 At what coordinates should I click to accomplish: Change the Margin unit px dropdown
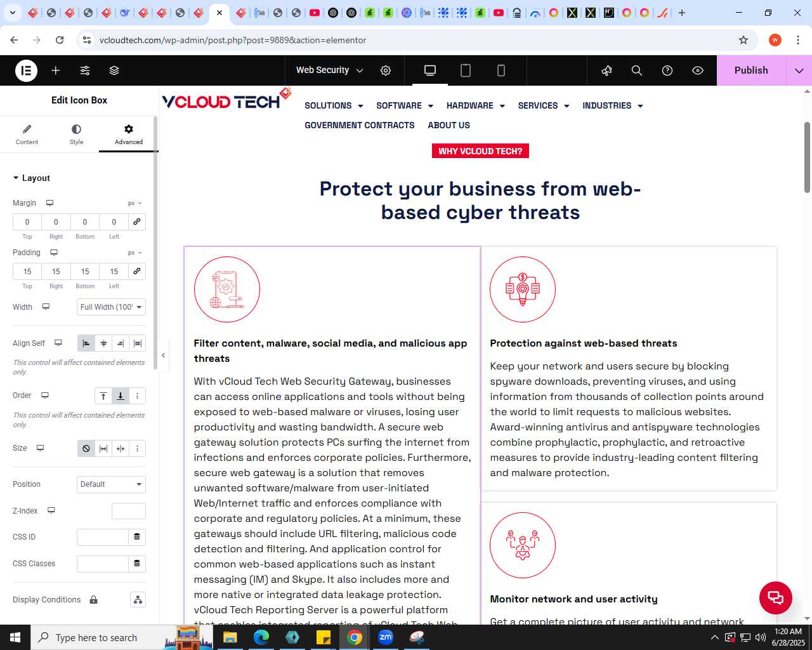(x=135, y=203)
